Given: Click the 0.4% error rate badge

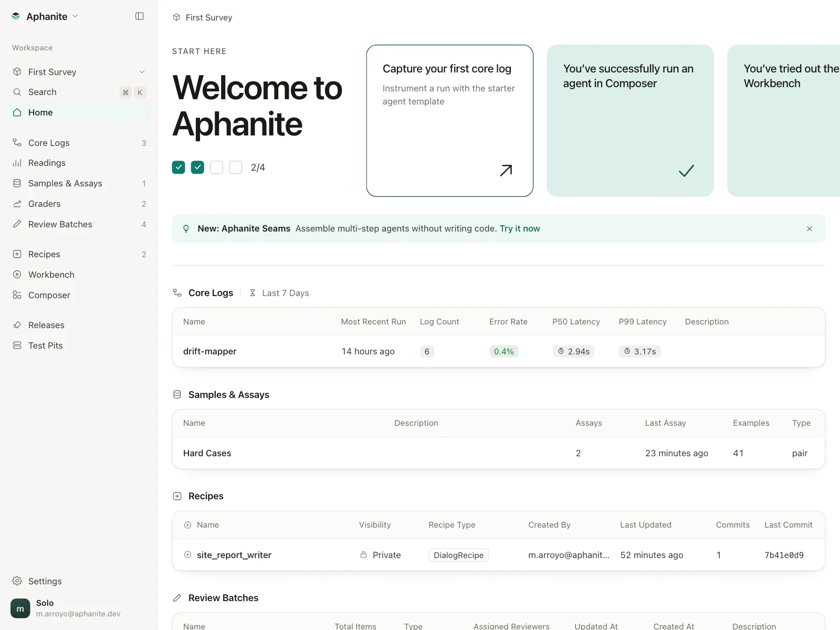Looking at the screenshot, I should pos(504,351).
